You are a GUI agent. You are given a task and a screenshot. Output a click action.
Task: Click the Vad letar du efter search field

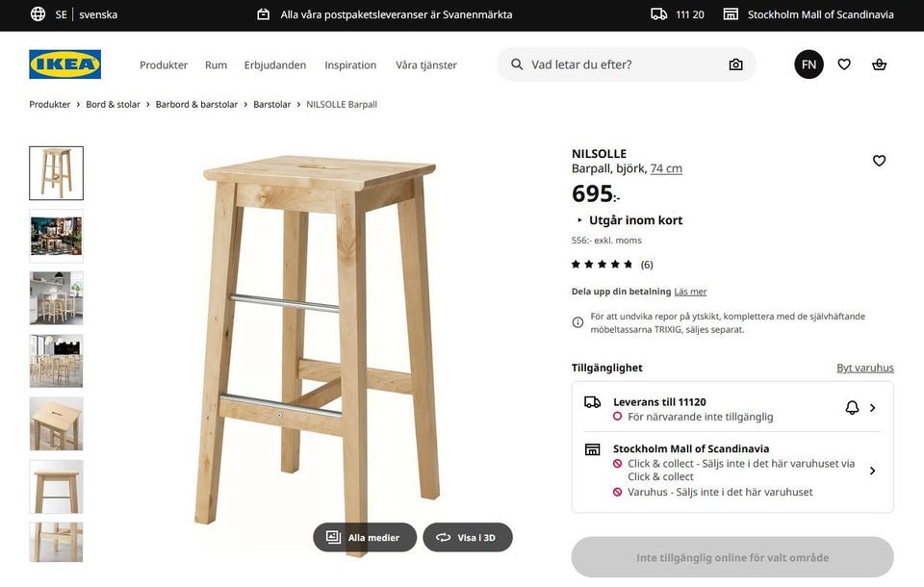point(597,64)
